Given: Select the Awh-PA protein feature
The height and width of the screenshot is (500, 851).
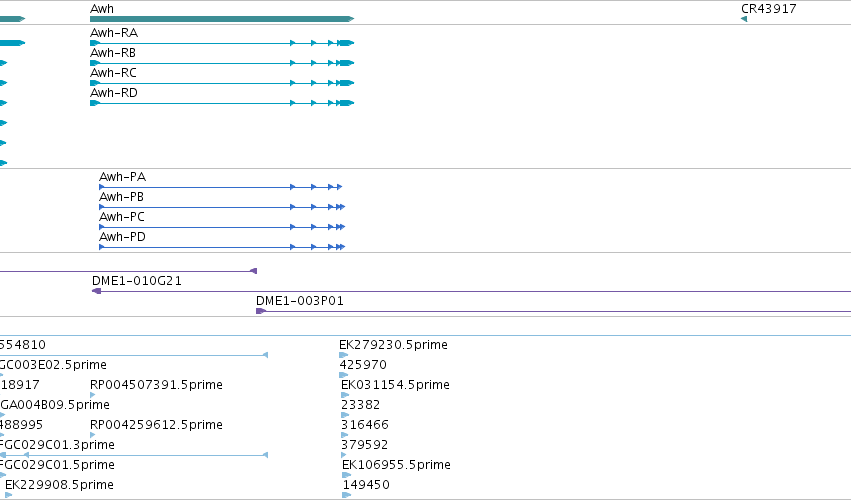Looking at the screenshot, I should coord(220,187).
